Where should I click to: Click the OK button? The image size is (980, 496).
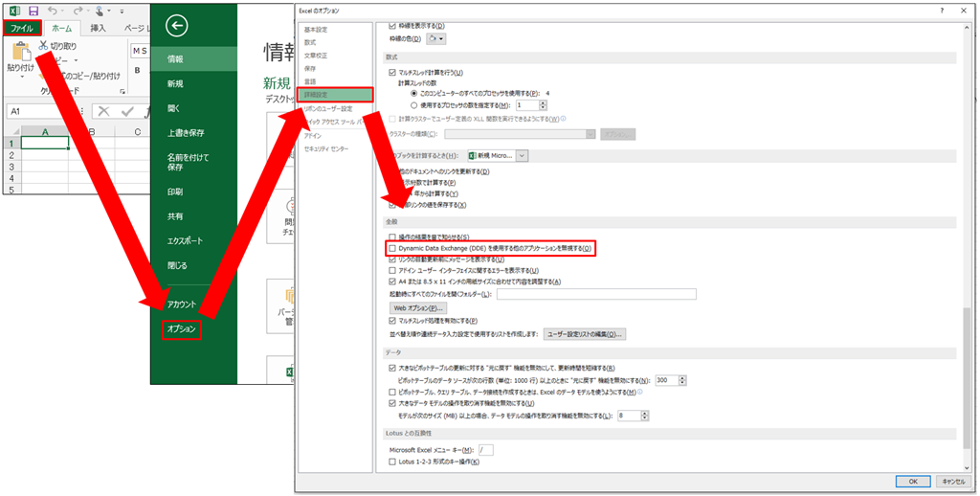click(913, 482)
